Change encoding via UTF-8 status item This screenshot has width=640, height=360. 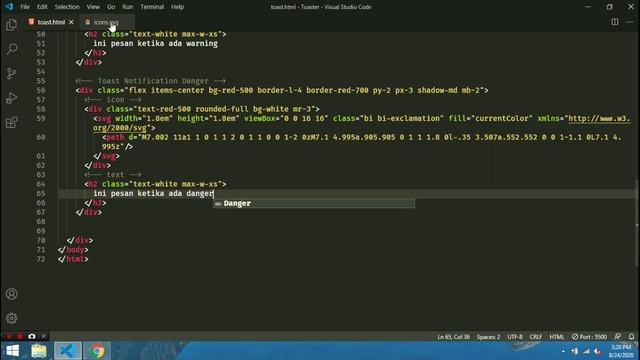515,337
